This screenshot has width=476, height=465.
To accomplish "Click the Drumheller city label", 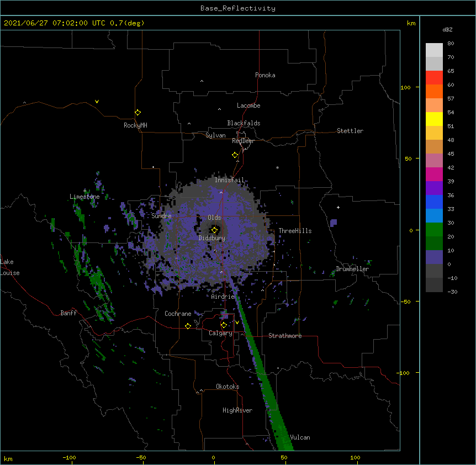I will point(352,269).
